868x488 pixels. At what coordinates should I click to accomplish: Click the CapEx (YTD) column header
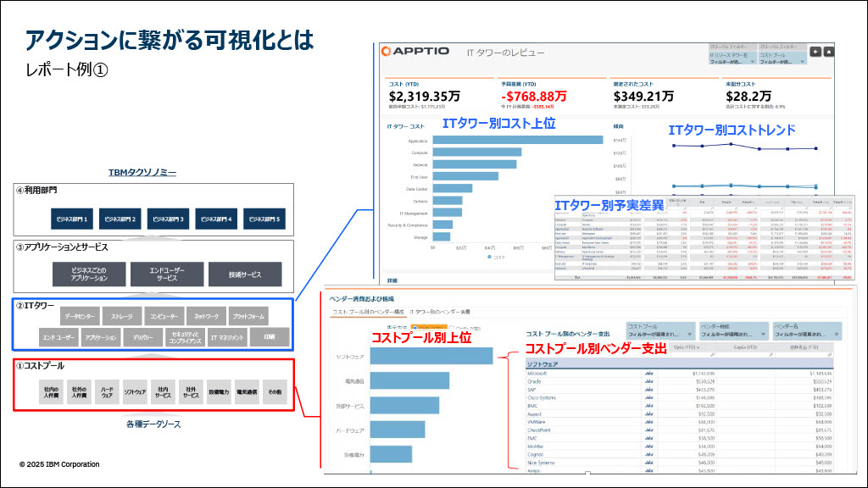745,347
